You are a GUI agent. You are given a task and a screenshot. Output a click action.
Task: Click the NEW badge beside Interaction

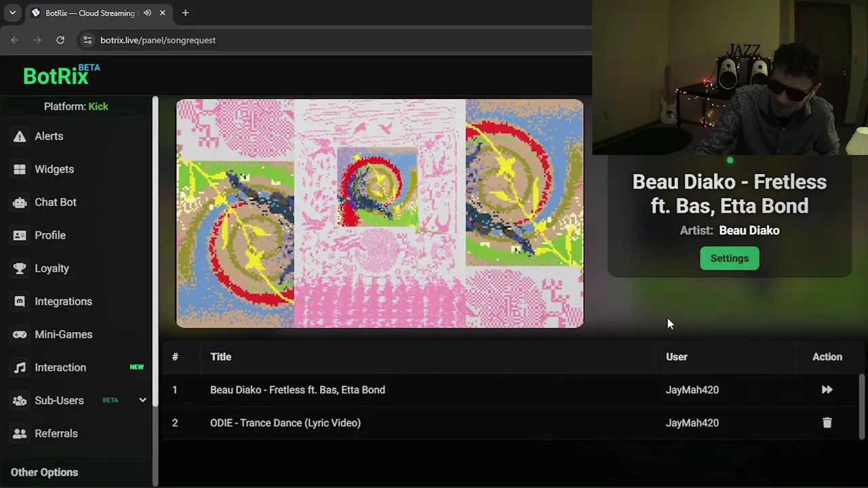tap(137, 367)
